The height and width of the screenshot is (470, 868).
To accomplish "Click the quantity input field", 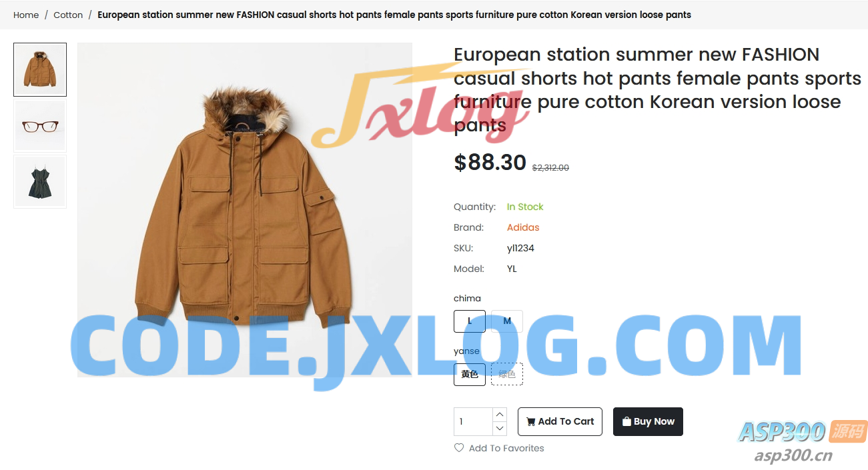I will [473, 422].
